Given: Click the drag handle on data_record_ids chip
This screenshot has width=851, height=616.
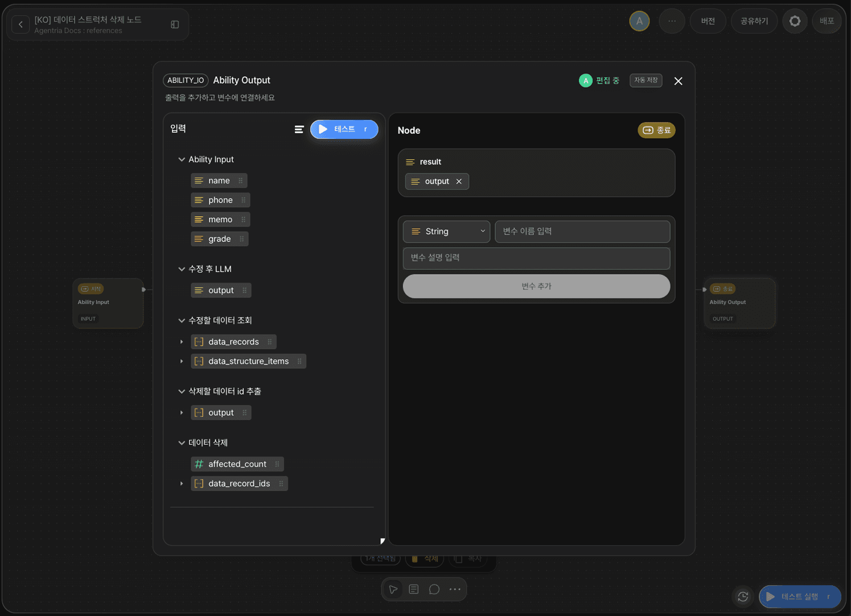Looking at the screenshot, I should click(x=281, y=483).
